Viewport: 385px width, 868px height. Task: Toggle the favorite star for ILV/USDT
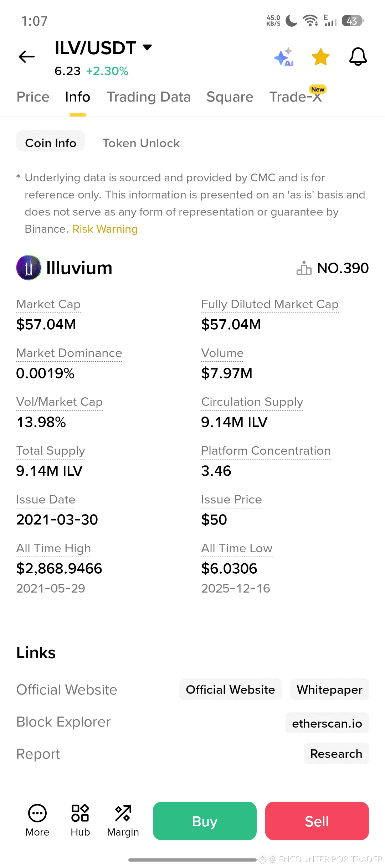click(320, 57)
